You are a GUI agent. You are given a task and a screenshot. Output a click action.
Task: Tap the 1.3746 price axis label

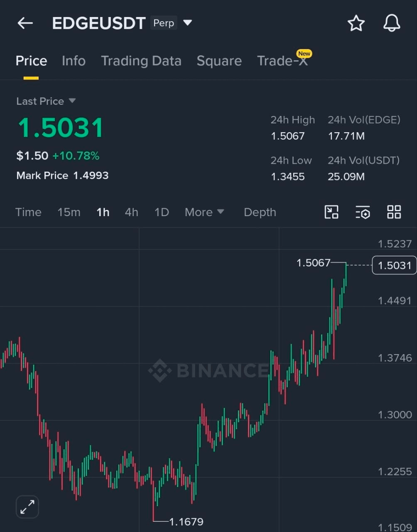tap(395, 358)
